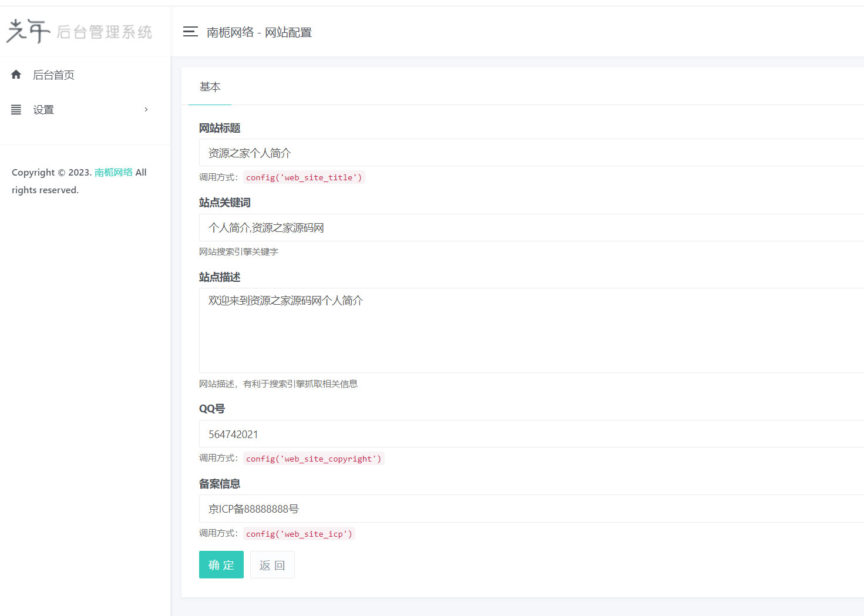
Task: Click the 备案信息 input field
Action: point(411,509)
